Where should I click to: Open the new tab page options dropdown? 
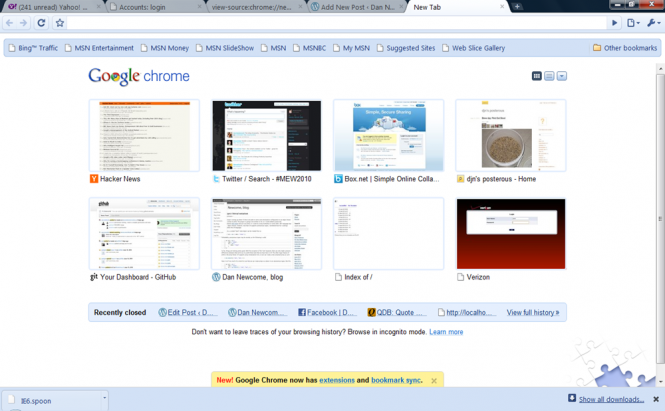coord(562,76)
